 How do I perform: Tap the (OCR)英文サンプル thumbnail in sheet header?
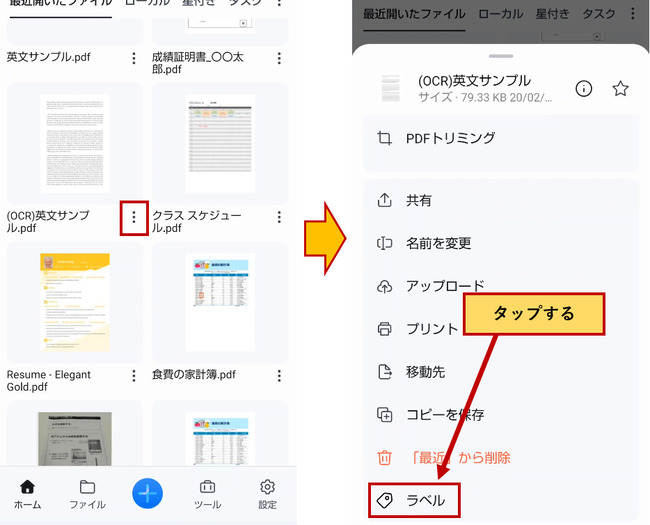pos(390,88)
